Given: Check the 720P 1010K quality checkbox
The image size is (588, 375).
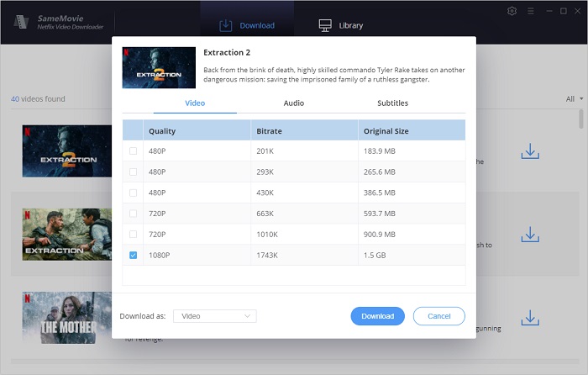Looking at the screenshot, I should click(x=133, y=235).
